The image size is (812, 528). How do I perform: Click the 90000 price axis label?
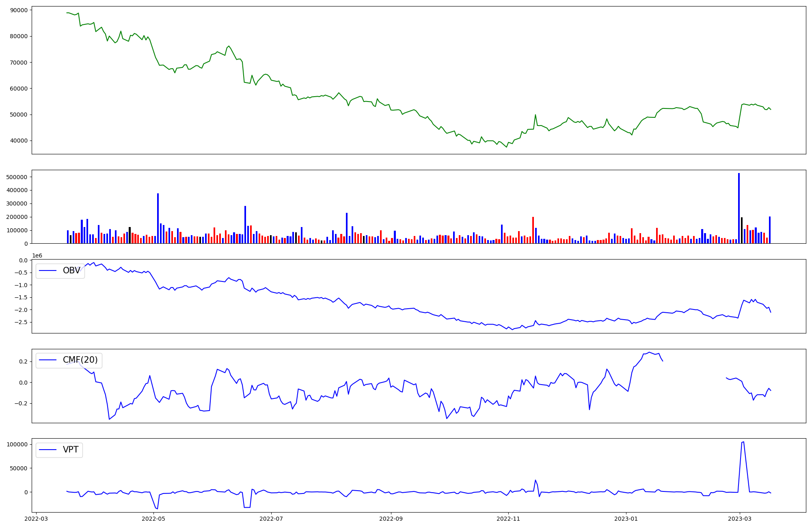coord(19,10)
